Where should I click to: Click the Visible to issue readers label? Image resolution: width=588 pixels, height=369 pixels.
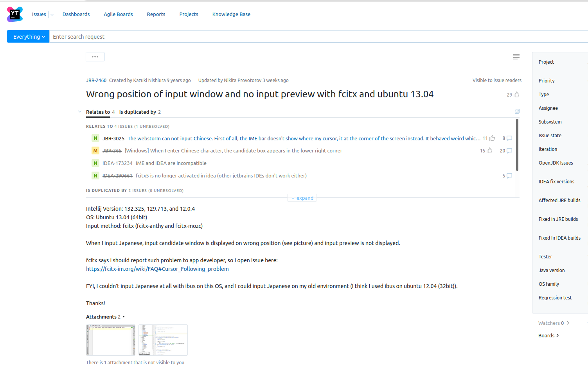click(x=497, y=80)
